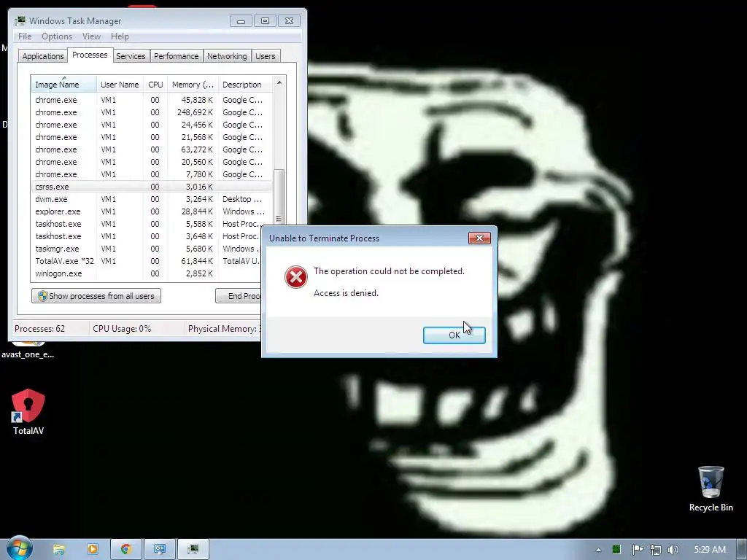Select chrome.exe using 248,692 K

point(152,112)
